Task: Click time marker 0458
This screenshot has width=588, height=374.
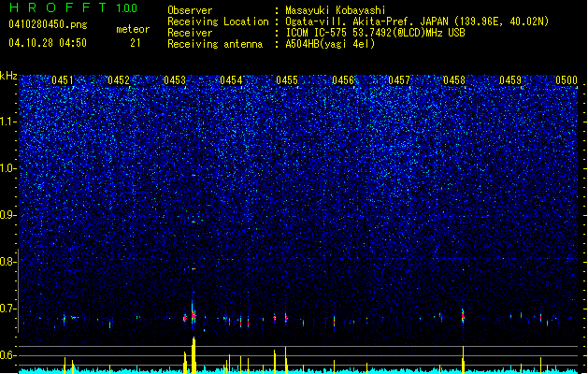Action: click(454, 80)
